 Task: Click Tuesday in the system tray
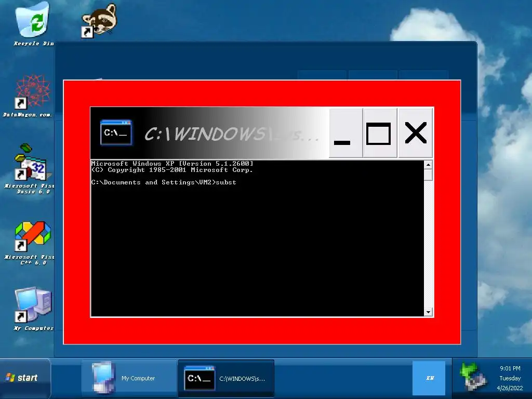[510, 378]
